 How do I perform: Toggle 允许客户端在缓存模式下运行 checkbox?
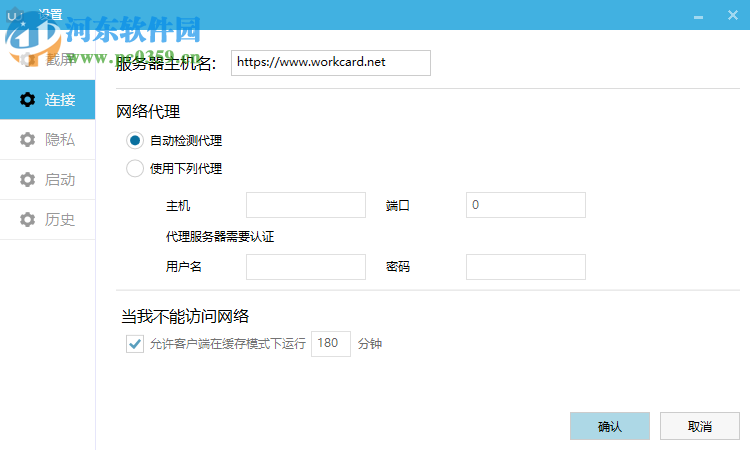tap(135, 344)
